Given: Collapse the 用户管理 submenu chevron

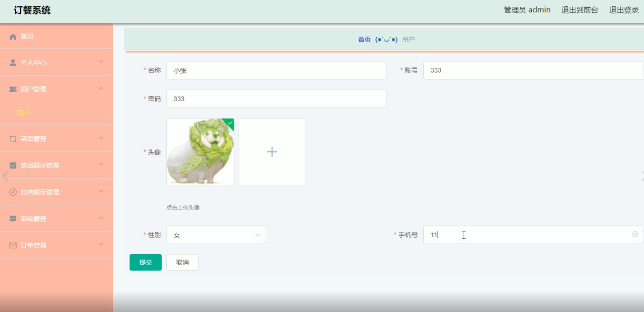Looking at the screenshot, I should coord(101,89).
